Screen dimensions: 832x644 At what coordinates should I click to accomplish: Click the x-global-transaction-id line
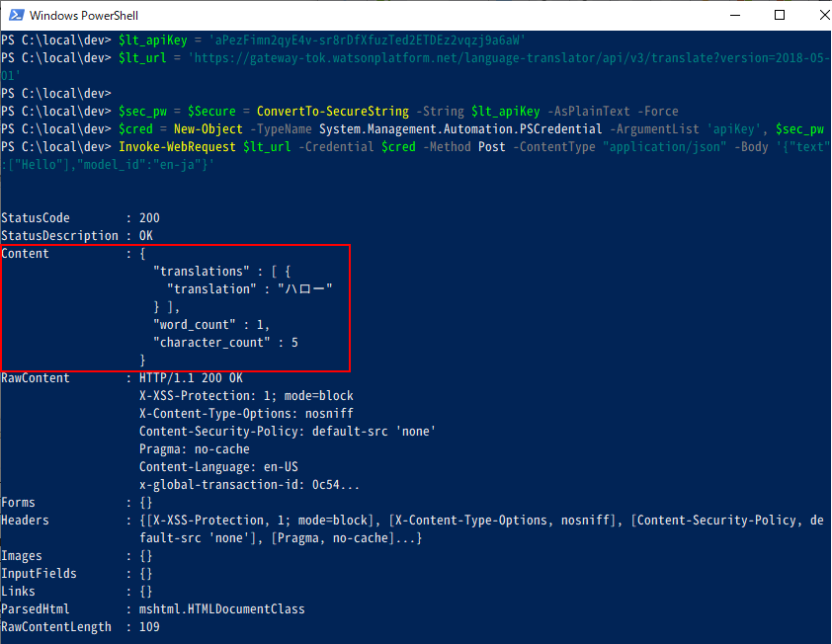pyautogui.click(x=249, y=485)
